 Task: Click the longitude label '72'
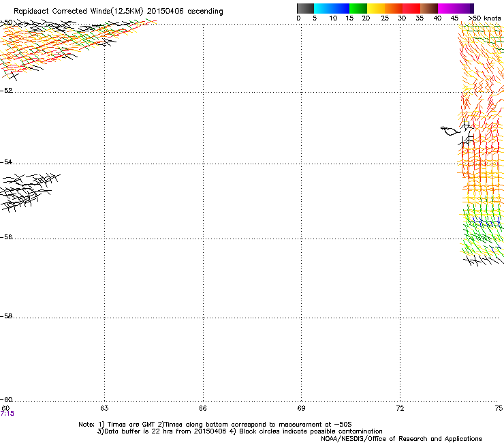400,408
